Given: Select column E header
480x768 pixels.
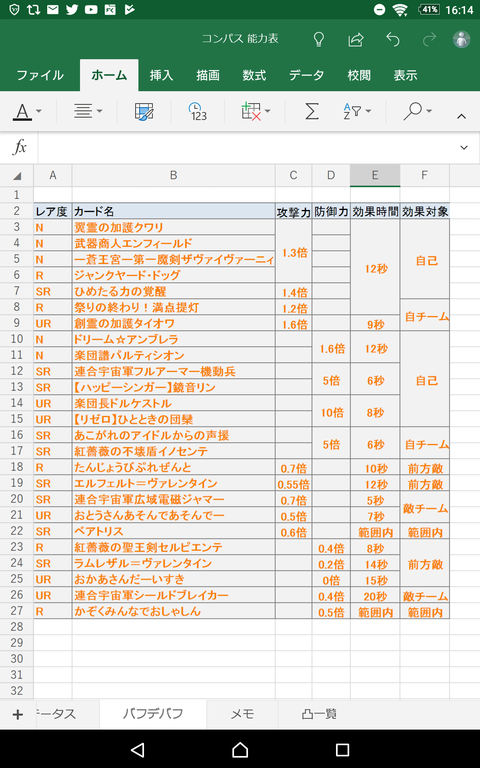Looking at the screenshot, I should tap(375, 176).
